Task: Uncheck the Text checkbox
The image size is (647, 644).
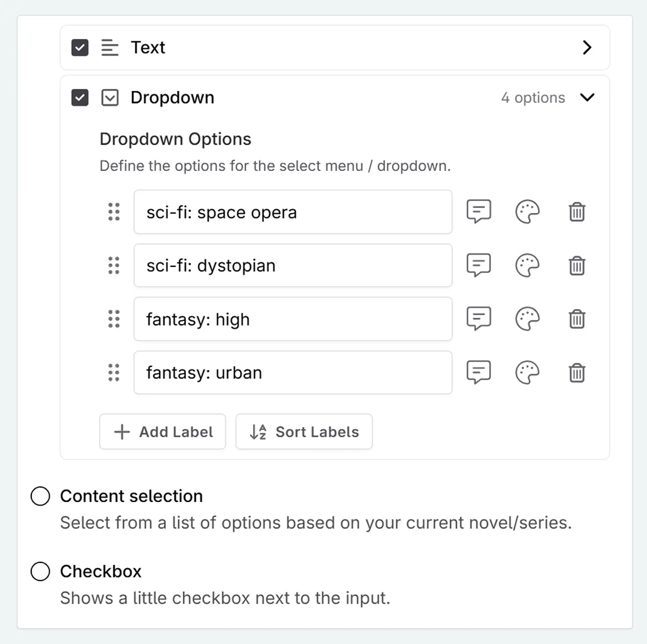Action: point(80,48)
